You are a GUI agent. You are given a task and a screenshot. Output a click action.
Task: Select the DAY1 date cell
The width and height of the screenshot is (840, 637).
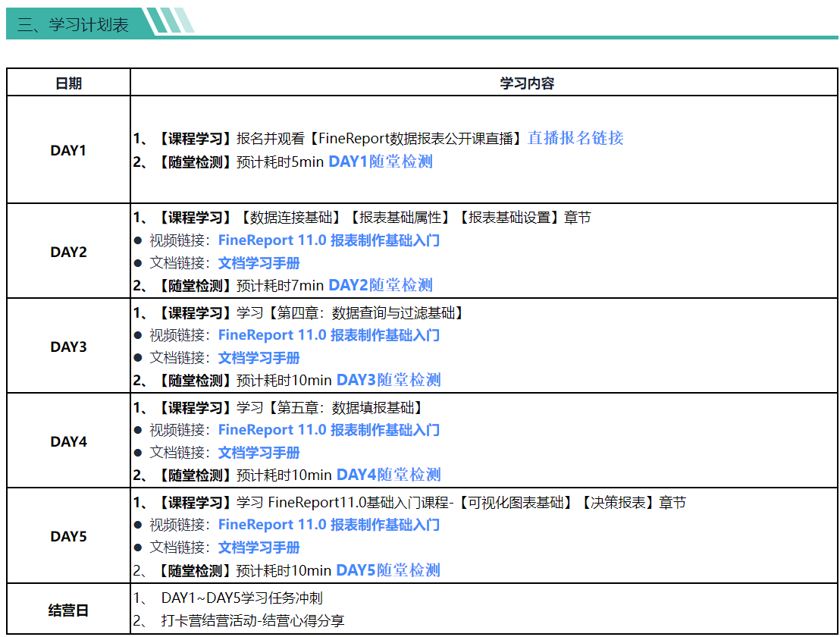tap(68, 151)
